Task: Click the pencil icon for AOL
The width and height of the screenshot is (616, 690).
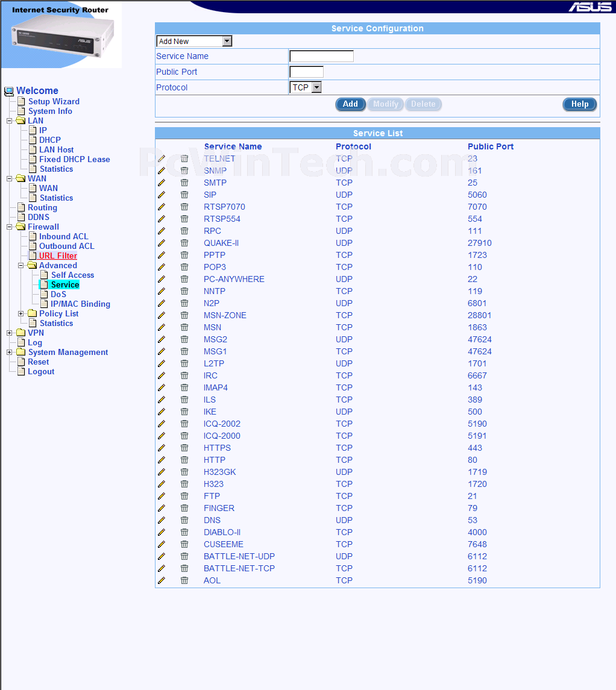Action: (162, 580)
